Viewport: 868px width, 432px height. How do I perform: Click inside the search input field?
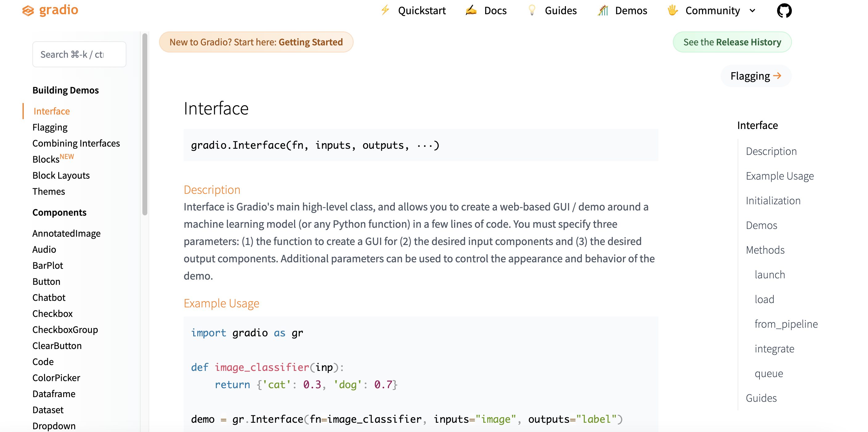point(79,54)
